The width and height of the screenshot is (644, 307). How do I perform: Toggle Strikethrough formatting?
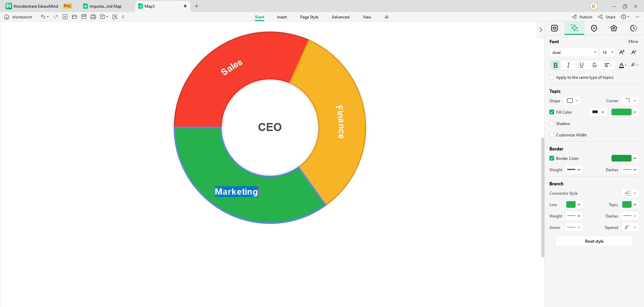(x=594, y=65)
